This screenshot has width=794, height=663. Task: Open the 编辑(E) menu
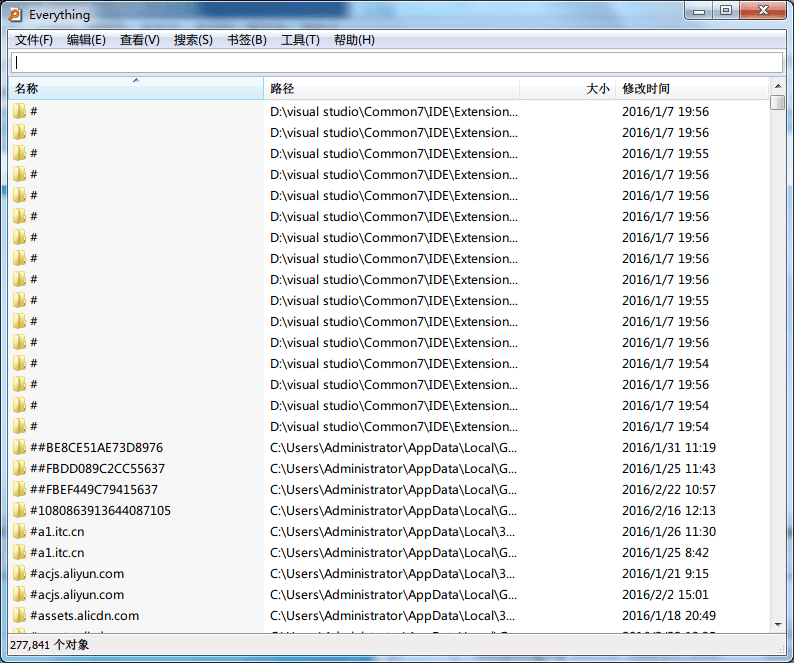pyautogui.click(x=86, y=40)
